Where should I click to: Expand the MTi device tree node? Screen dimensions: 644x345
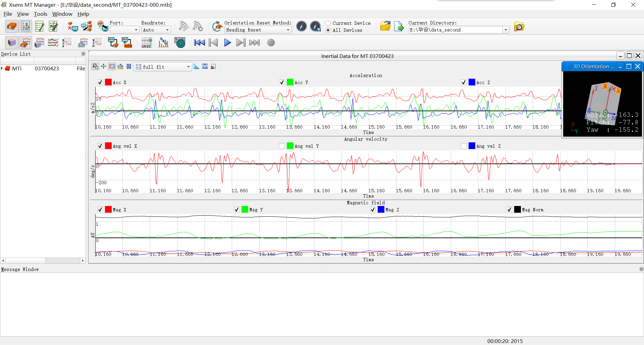tap(2, 68)
